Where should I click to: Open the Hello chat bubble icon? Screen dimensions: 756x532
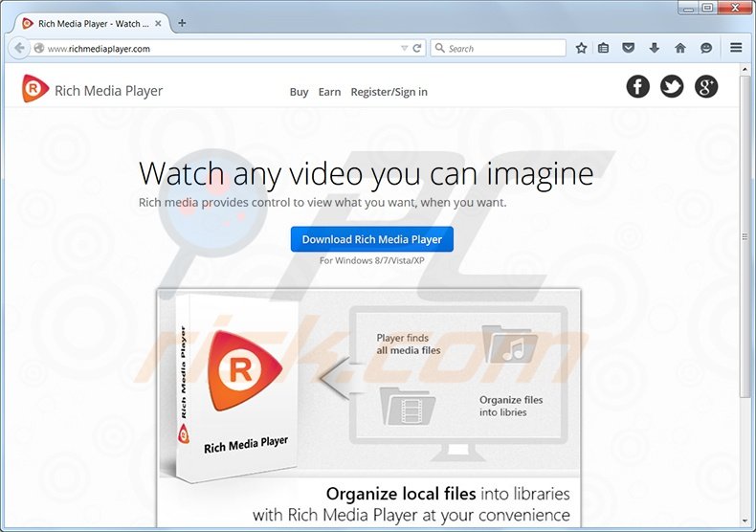tap(706, 48)
